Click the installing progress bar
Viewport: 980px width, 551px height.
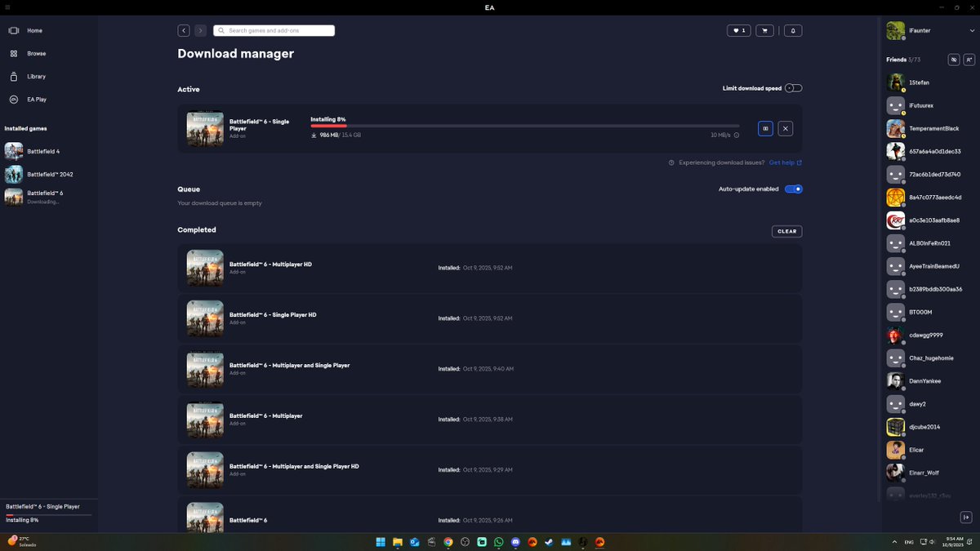pos(524,126)
